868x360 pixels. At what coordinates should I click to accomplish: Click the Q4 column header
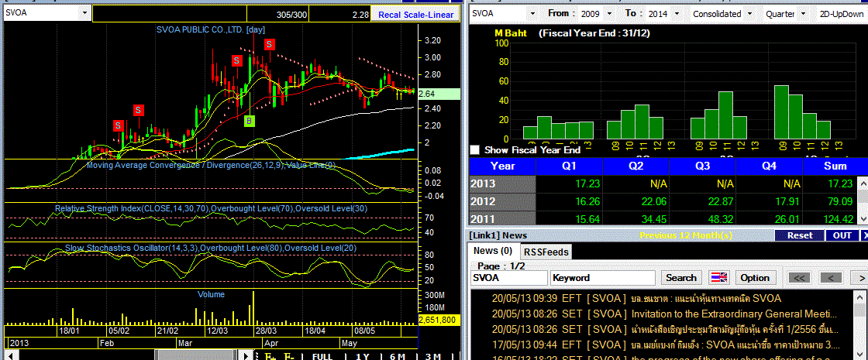tap(768, 166)
